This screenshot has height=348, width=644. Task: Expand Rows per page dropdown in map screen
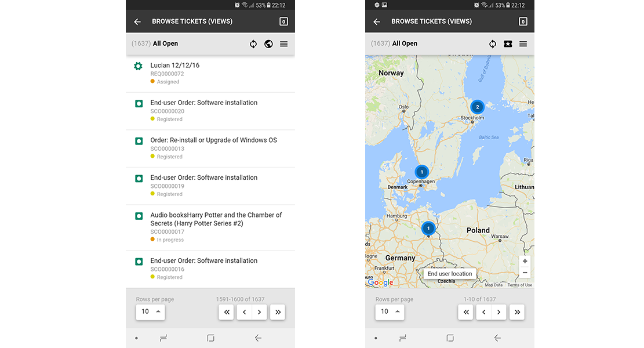390,312
